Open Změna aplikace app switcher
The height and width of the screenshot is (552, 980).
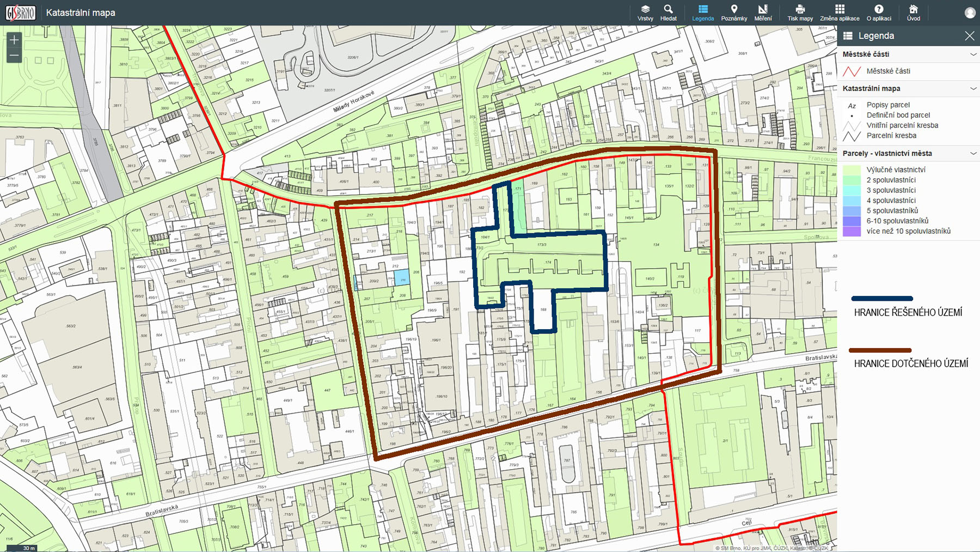click(x=840, y=13)
